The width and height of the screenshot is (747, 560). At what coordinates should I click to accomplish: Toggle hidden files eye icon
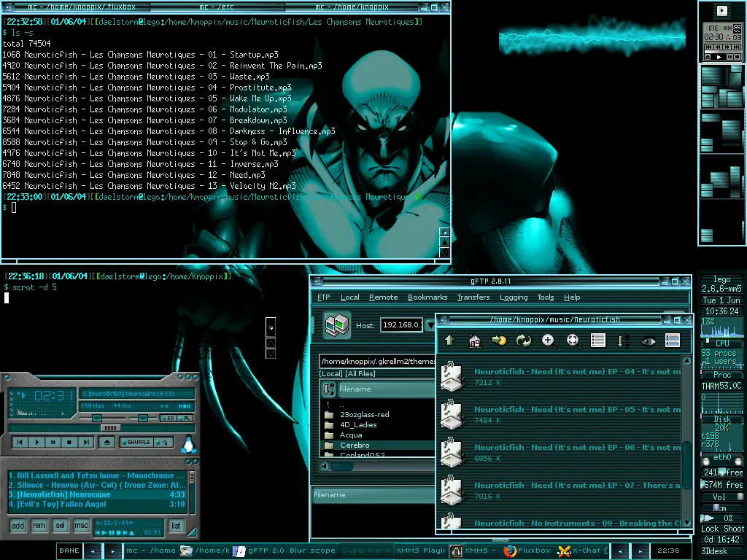pos(649,341)
